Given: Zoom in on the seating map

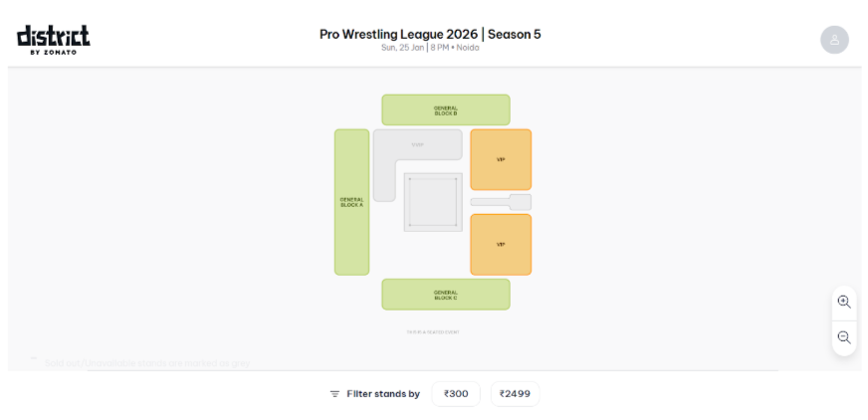Looking at the screenshot, I should pyautogui.click(x=844, y=302).
